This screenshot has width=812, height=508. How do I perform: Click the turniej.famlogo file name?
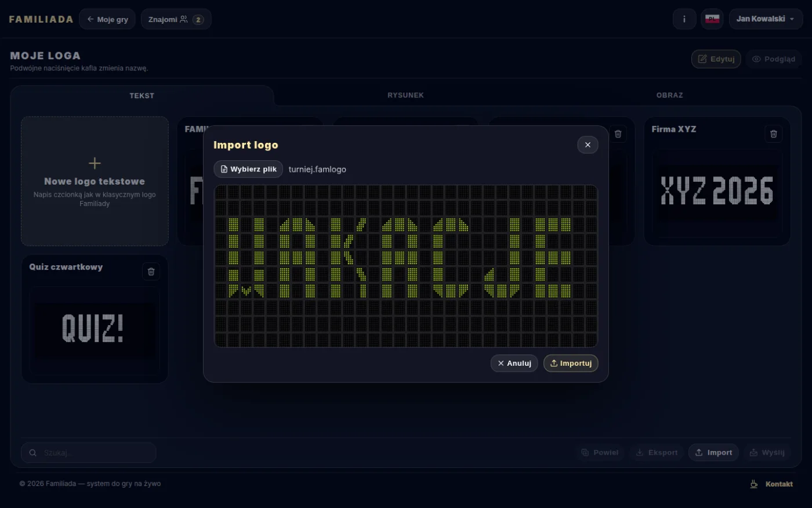point(317,170)
